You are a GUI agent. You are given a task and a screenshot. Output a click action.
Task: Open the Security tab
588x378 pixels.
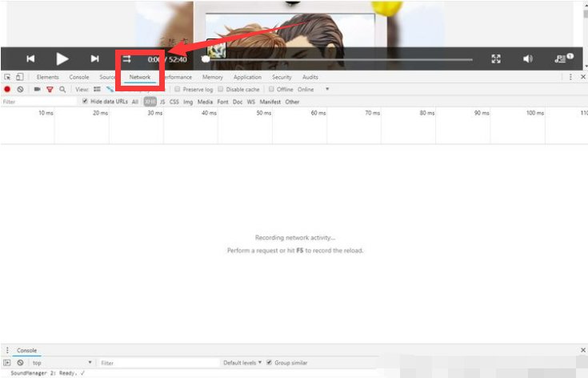(282, 77)
